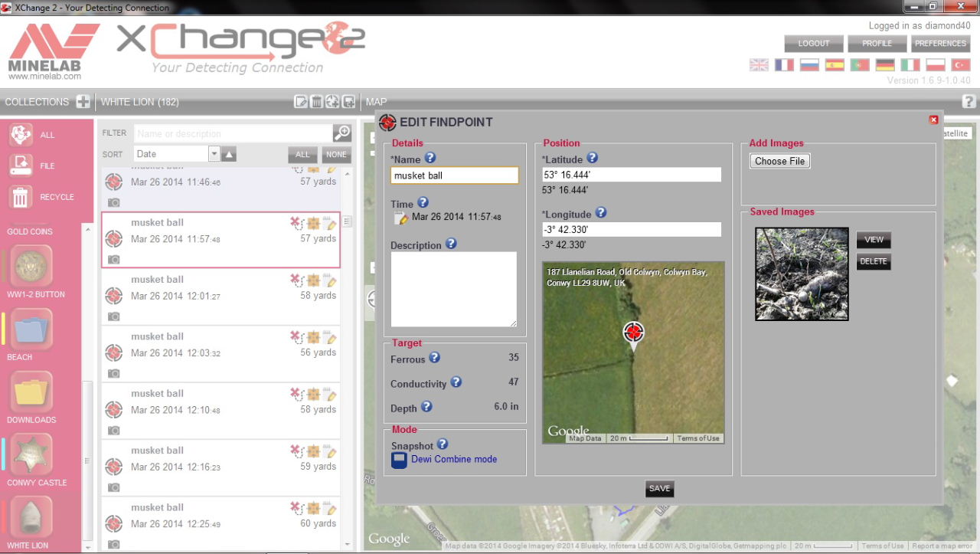This screenshot has height=554, width=980.
Task: Click camera icon on musket ball 12:10:48
Action: coord(113,430)
